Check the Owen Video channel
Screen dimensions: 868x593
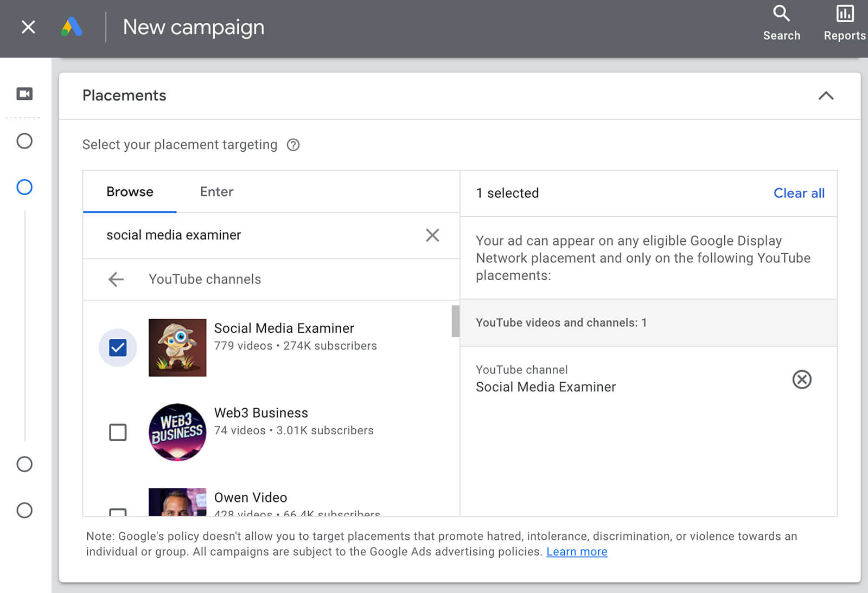pos(118,512)
